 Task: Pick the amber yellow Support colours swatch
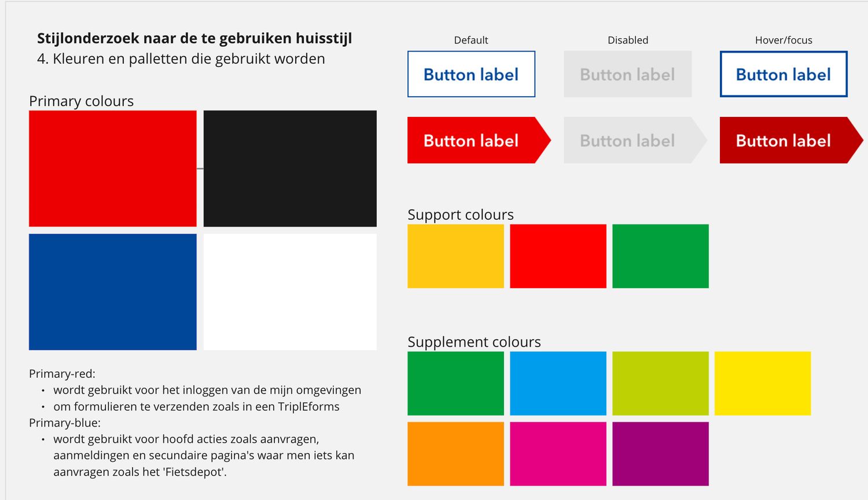455,256
